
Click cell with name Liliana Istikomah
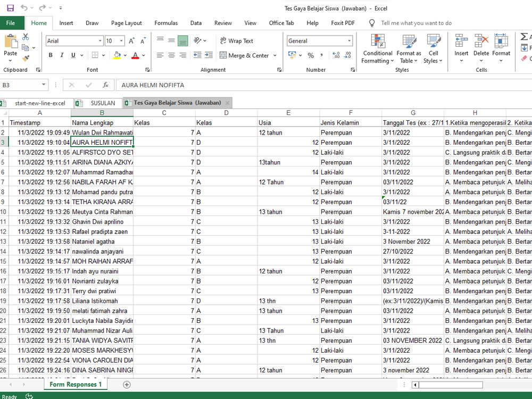pos(102,301)
